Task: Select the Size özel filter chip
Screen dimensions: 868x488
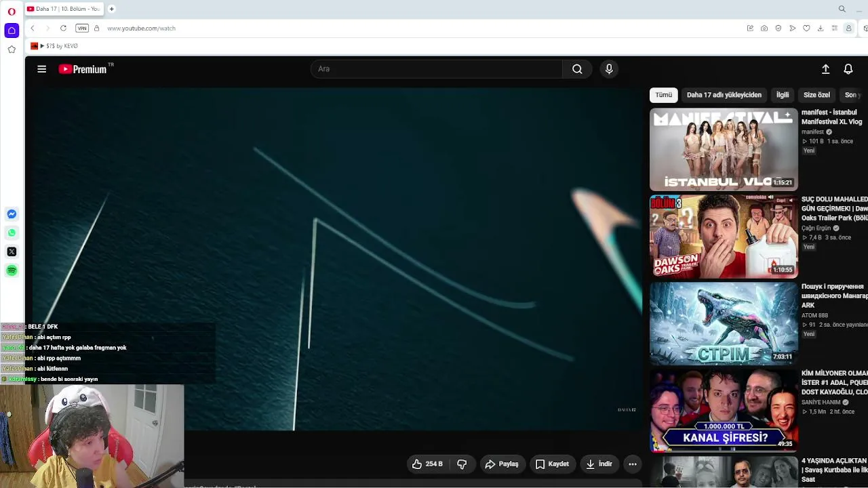Action: click(816, 95)
